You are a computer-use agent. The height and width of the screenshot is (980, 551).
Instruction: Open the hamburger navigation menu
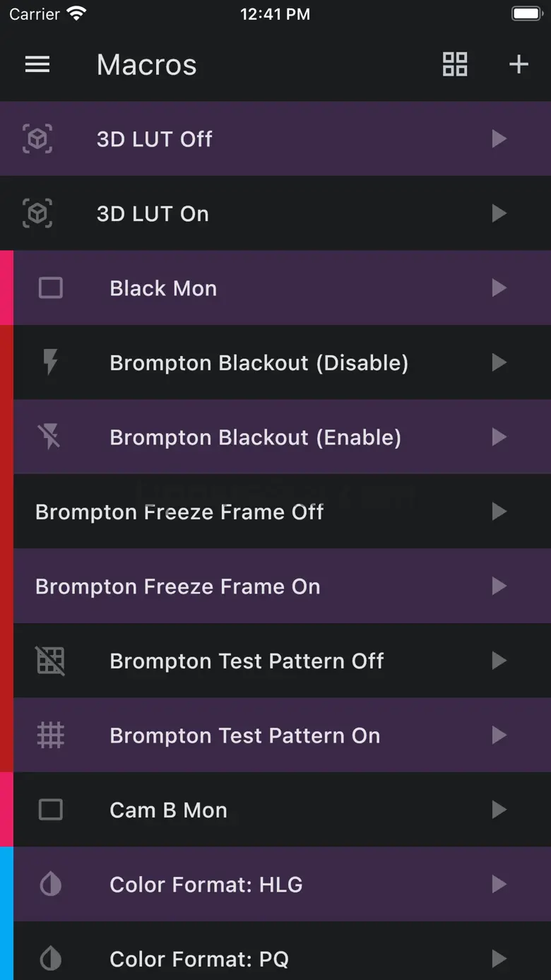click(x=37, y=65)
